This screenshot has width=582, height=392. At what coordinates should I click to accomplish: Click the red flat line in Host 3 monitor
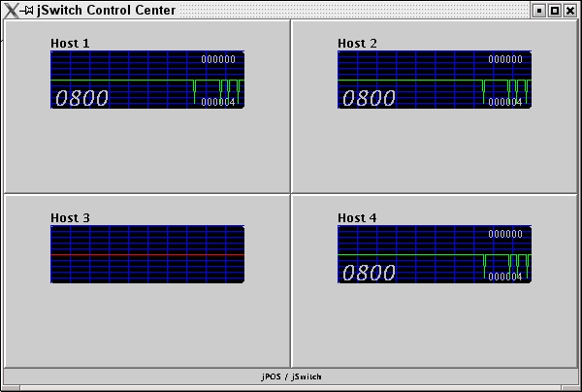[147, 254]
